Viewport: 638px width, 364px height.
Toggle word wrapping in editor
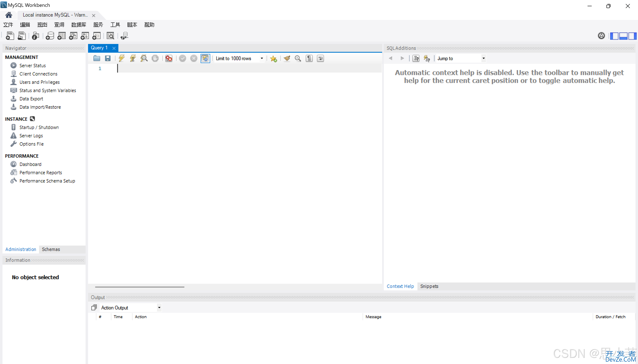click(320, 58)
